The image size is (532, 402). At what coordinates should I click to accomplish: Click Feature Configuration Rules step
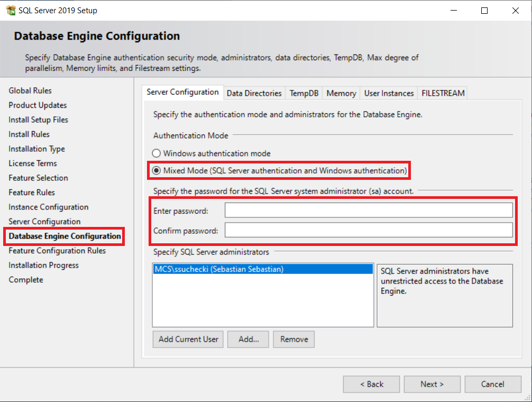tap(57, 251)
